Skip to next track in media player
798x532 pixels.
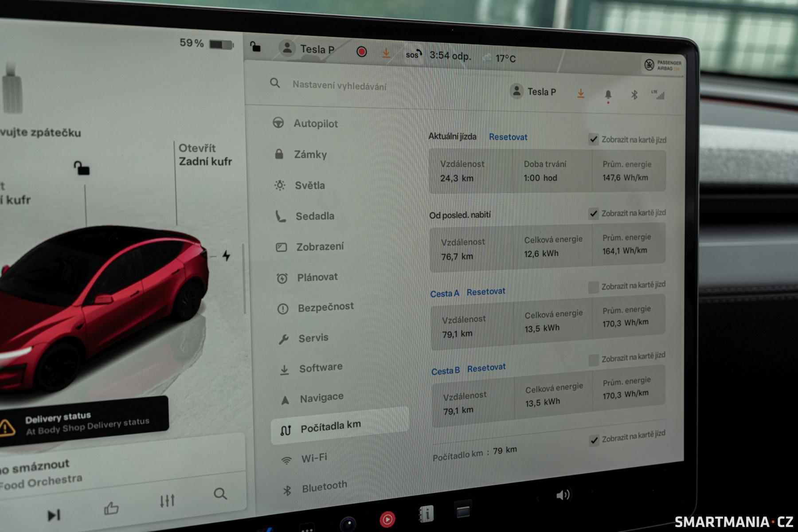click(54, 515)
